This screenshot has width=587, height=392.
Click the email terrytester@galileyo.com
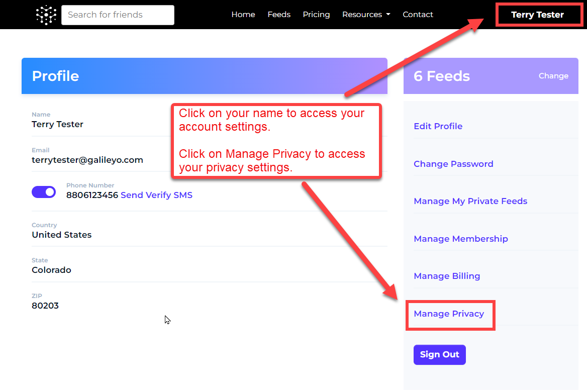pos(87,160)
